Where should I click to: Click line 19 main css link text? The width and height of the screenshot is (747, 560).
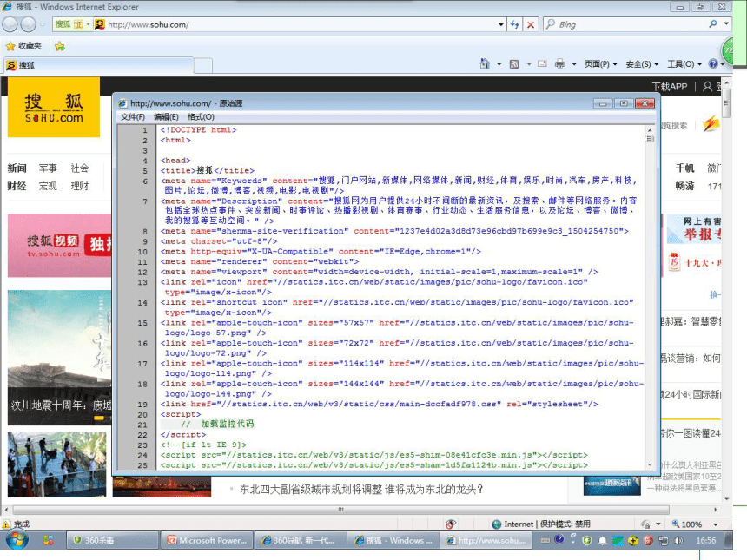click(380, 404)
